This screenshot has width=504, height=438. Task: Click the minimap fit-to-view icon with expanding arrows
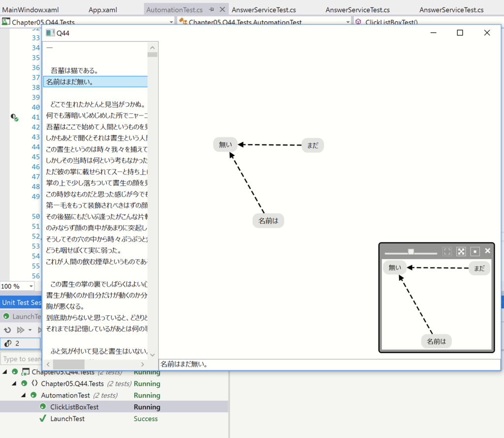[x=461, y=251]
